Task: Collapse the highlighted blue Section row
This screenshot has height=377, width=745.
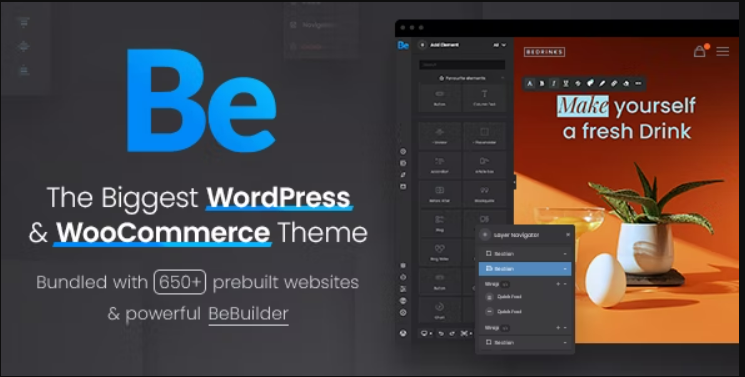Action: coord(565,269)
